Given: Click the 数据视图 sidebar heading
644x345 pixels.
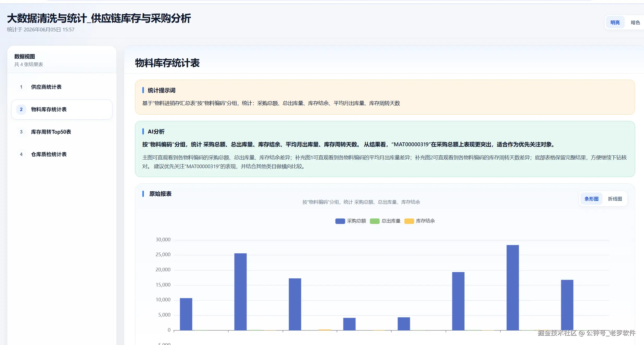Looking at the screenshot, I should [x=25, y=56].
